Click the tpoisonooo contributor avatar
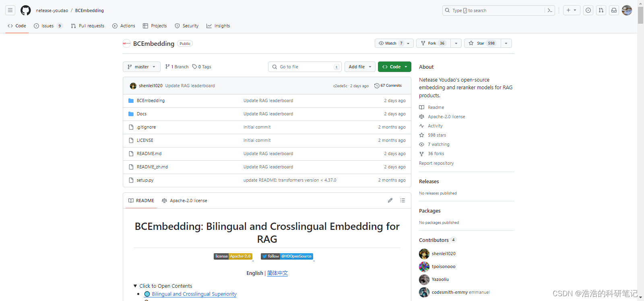644x301 pixels. 424,266
